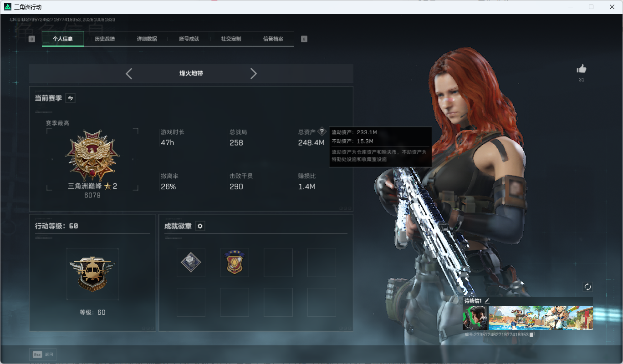Click the 游戏时长 value 47h
Image resolution: width=623 pixels, height=364 pixels.
click(x=168, y=143)
